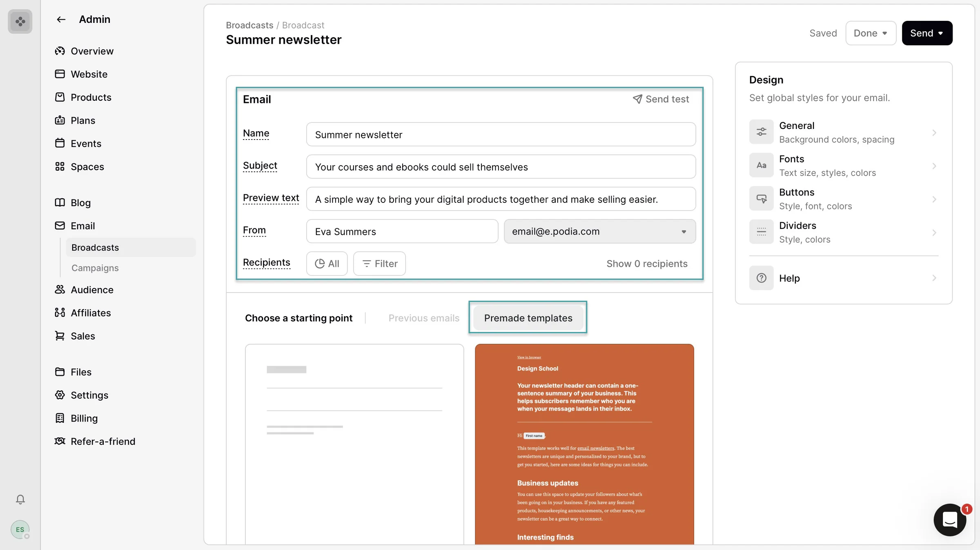Select the orange Design School template
Screen dimensions: 980x550
point(584,444)
